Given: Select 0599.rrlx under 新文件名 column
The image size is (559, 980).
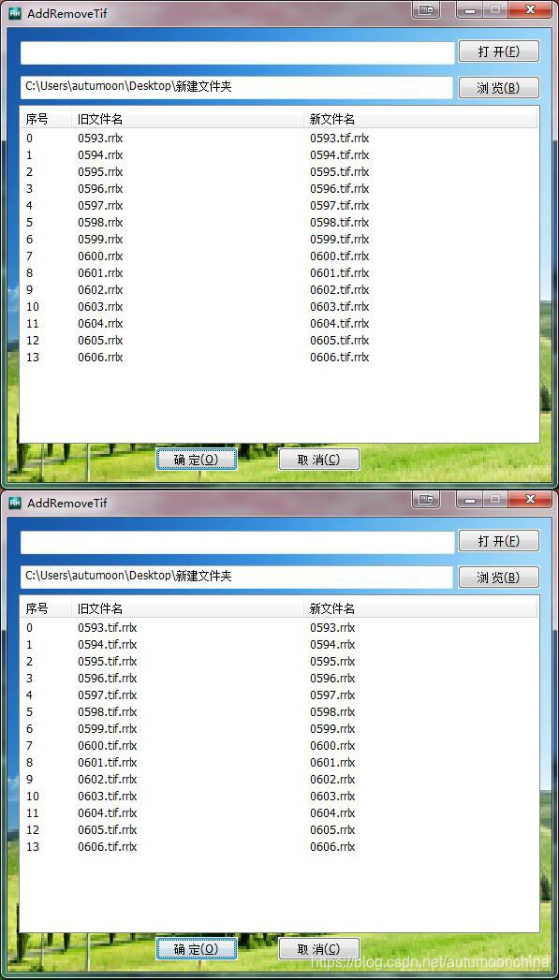Looking at the screenshot, I should click(332, 729).
